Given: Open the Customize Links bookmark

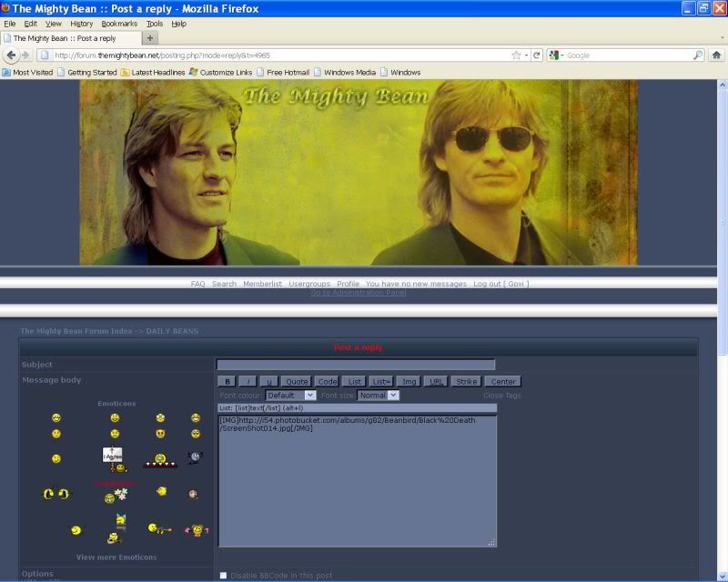Looking at the screenshot, I should tap(220, 73).
